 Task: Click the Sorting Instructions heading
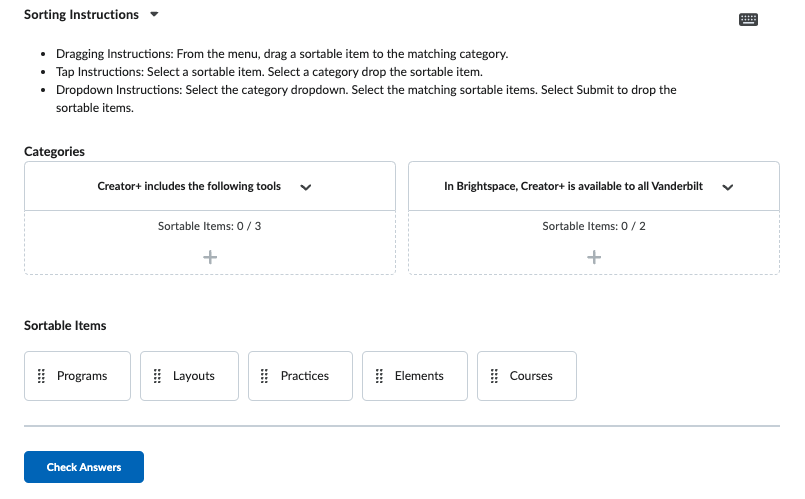pyautogui.click(x=81, y=15)
